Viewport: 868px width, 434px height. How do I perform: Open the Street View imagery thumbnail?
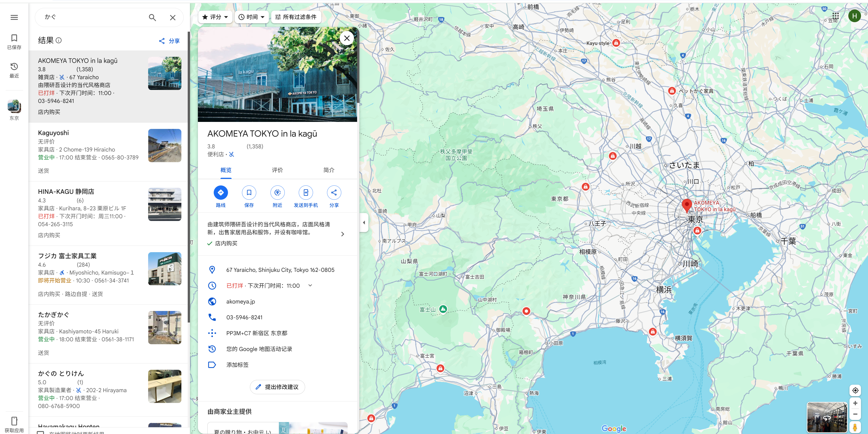point(827,418)
